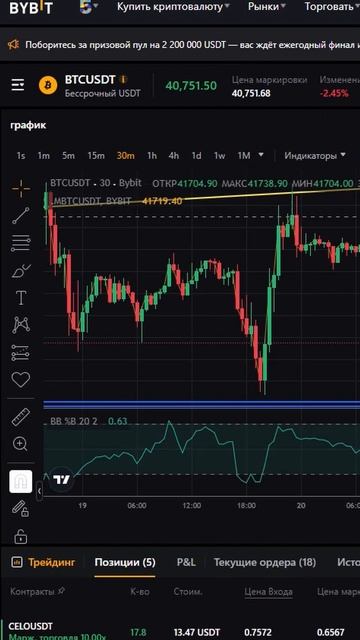Open the Индикаторы dropdown
This screenshot has width=360, height=640.
point(315,156)
